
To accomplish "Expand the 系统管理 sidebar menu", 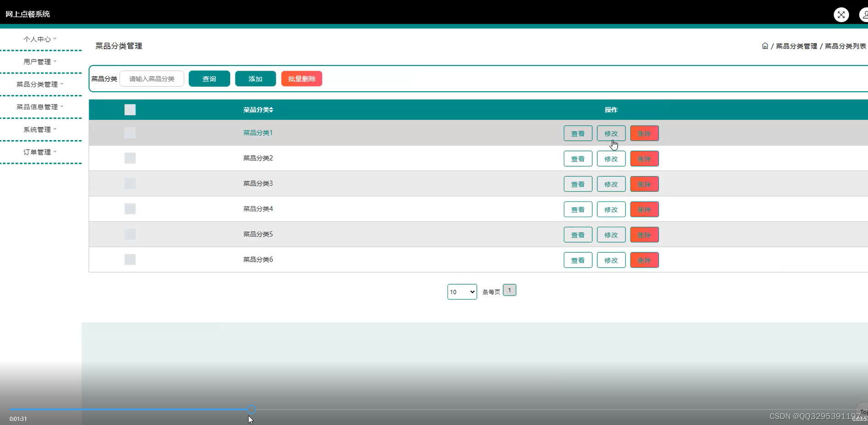I will pos(40,129).
